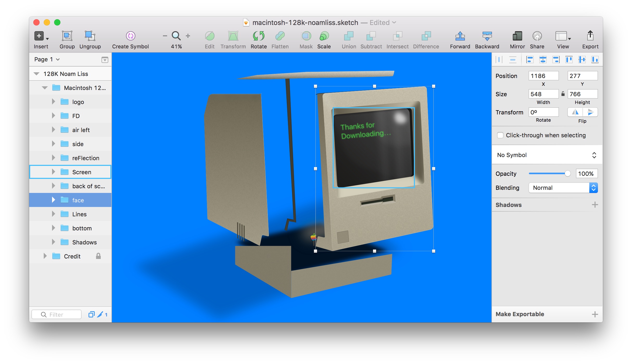Open the No Symbol dropdown

tap(547, 155)
